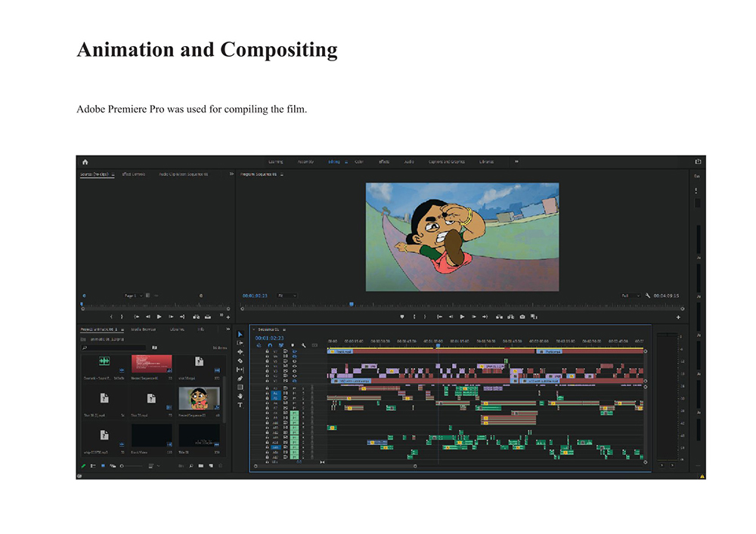The height and width of the screenshot is (534, 756).
Task: Open Comparison View in Program Monitor
Action: click(x=534, y=316)
